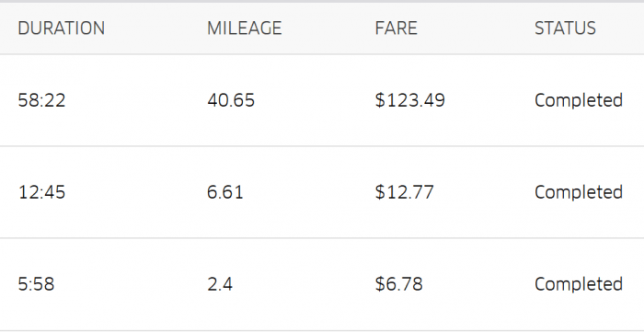This screenshot has height=332, width=644.
Task: Click Completed status of the $6.78 trip
Action: pos(579,284)
